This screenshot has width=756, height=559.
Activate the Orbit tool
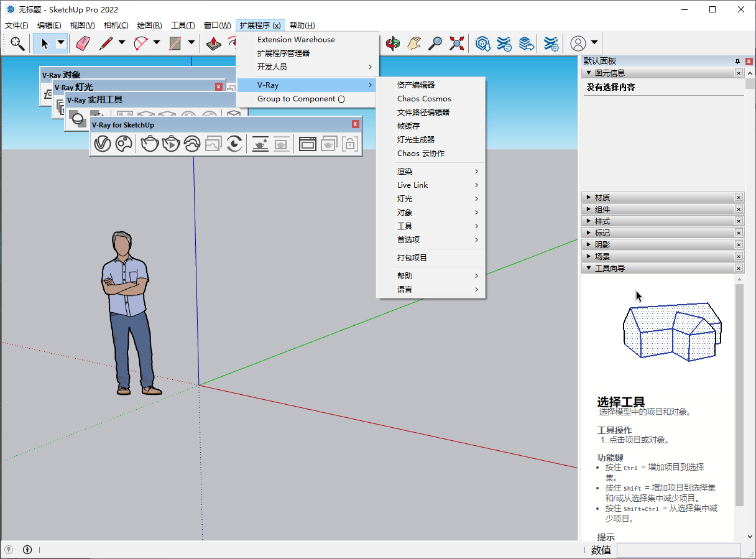click(x=393, y=44)
